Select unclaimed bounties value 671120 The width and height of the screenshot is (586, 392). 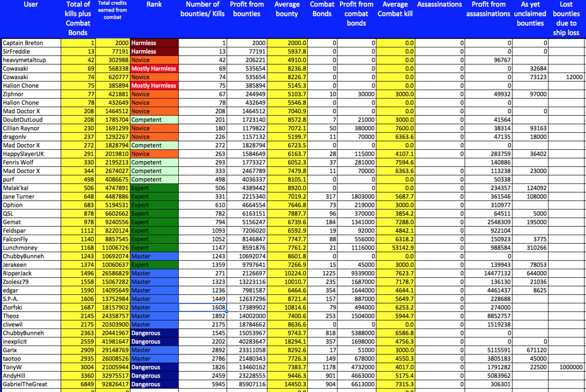tap(530, 350)
